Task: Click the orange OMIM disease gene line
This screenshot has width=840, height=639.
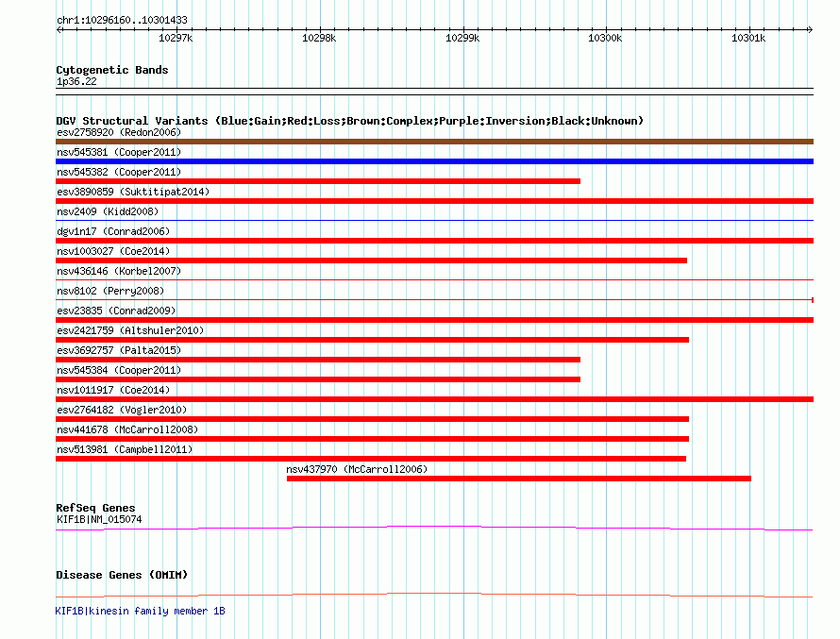Action: 434,595
